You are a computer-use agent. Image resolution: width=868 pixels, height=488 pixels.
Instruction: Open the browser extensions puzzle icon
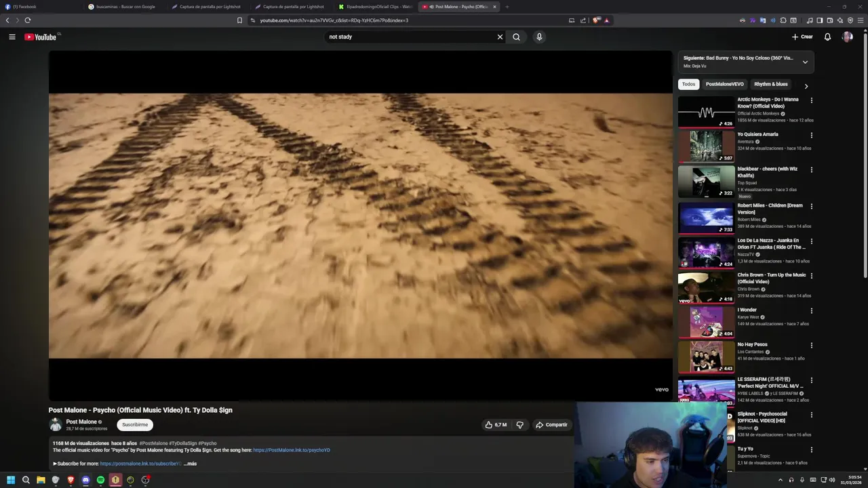coord(783,20)
